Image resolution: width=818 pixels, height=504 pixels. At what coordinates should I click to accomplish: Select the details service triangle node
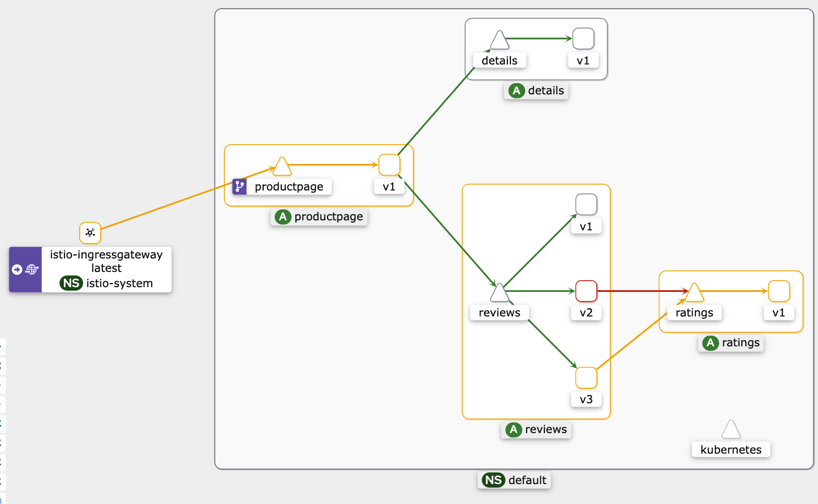point(499,40)
